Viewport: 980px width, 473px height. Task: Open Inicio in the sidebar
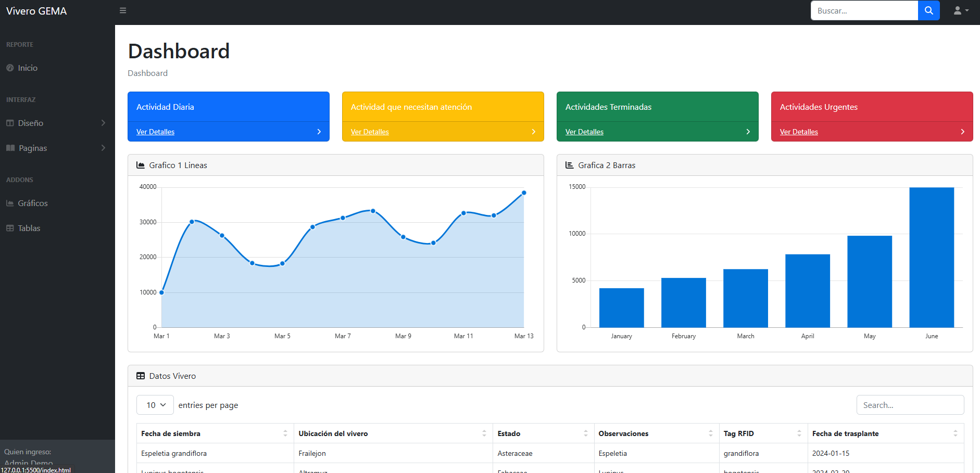click(x=57, y=68)
